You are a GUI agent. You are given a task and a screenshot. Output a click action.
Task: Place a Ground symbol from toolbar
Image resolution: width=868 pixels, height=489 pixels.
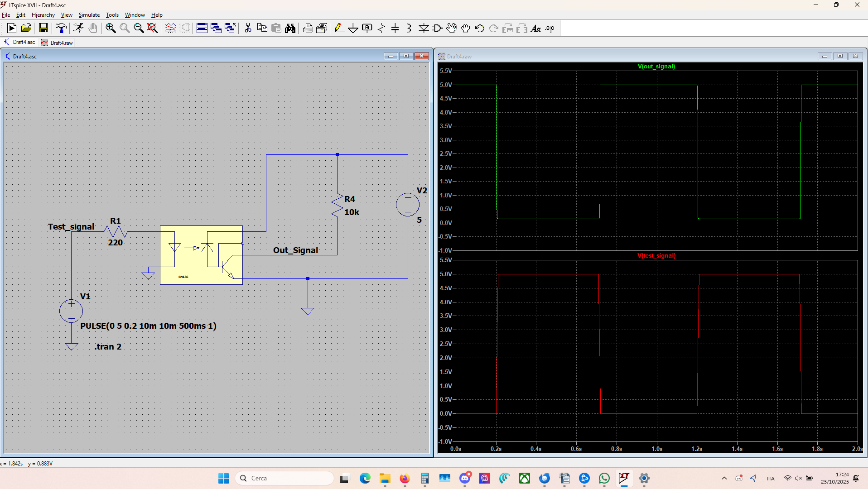(x=353, y=28)
